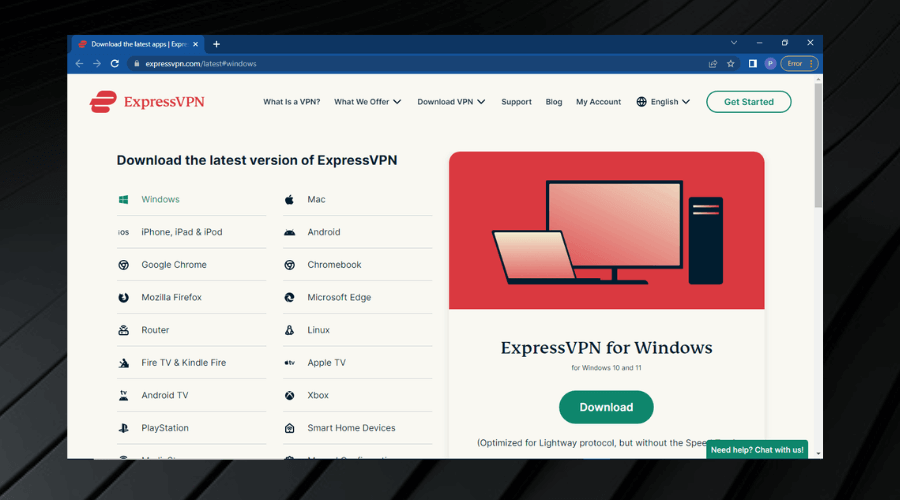Click the ExpressVPN logo

[x=147, y=102]
